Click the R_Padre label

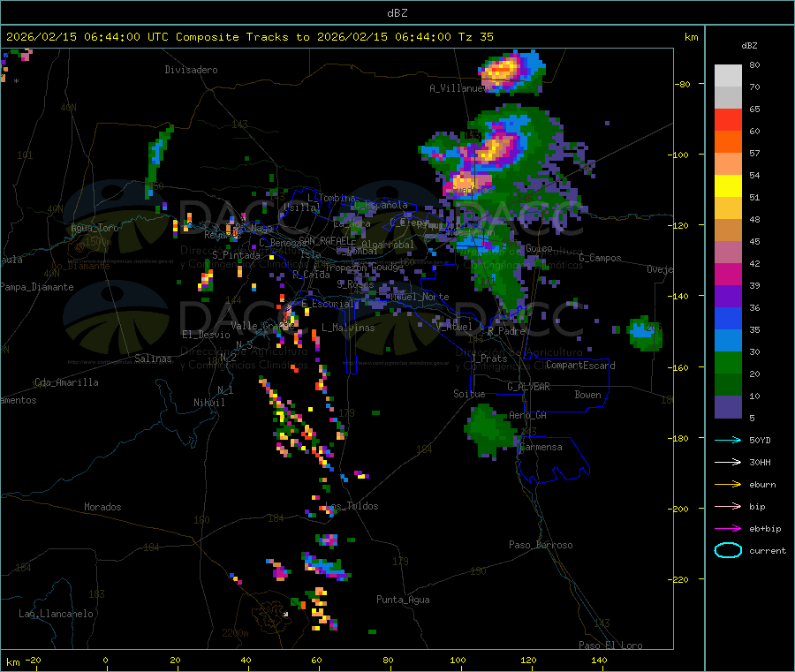point(506,331)
